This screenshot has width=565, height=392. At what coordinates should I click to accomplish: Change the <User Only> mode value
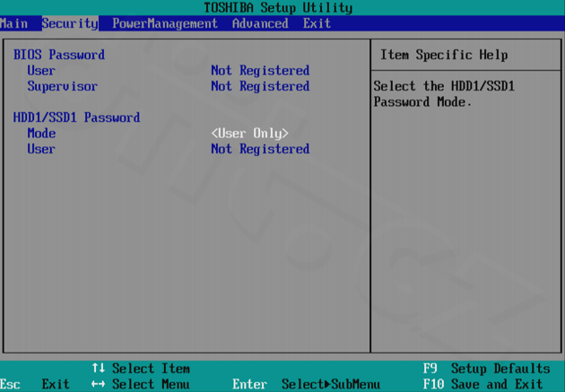point(249,134)
